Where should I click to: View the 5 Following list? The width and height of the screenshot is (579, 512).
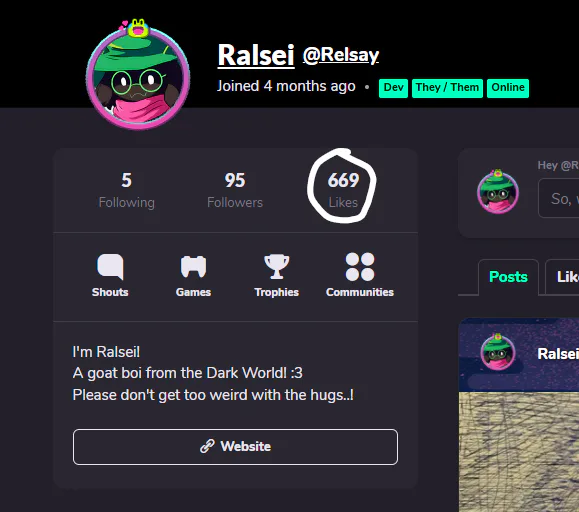pos(127,190)
